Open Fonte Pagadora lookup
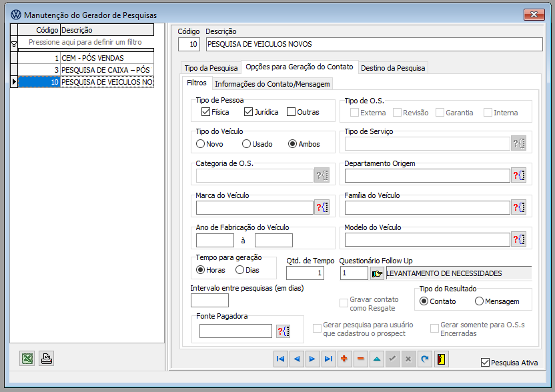The image size is (555, 392). coord(283,331)
